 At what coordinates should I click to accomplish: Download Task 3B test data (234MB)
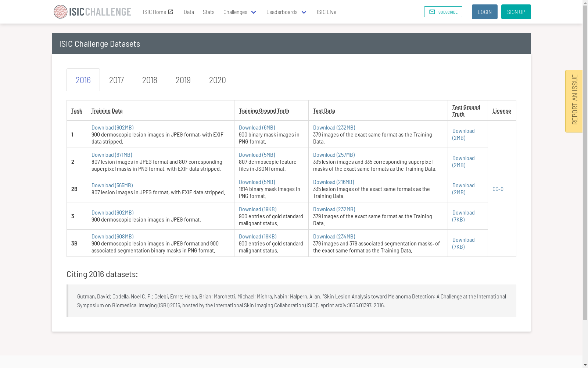(x=334, y=236)
